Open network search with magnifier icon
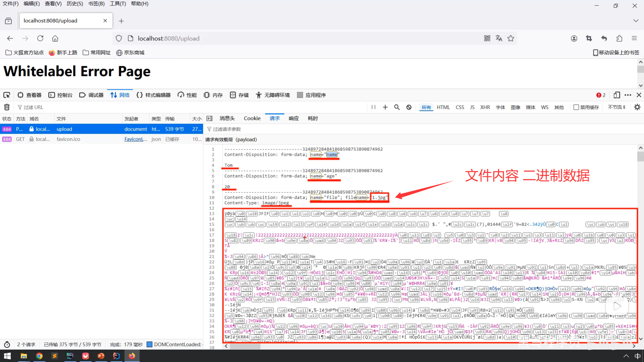Viewport: 644px width, 362px height. 397,107
